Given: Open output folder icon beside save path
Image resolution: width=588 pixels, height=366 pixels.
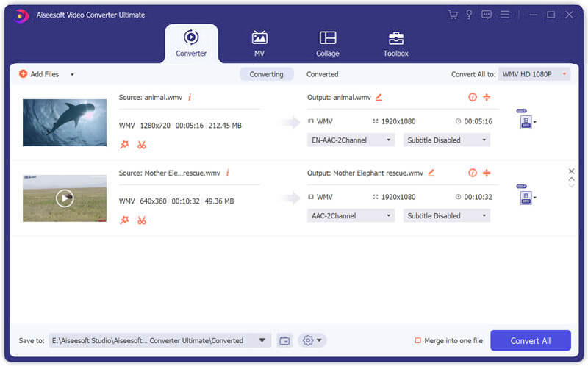Looking at the screenshot, I should [x=284, y=340].
